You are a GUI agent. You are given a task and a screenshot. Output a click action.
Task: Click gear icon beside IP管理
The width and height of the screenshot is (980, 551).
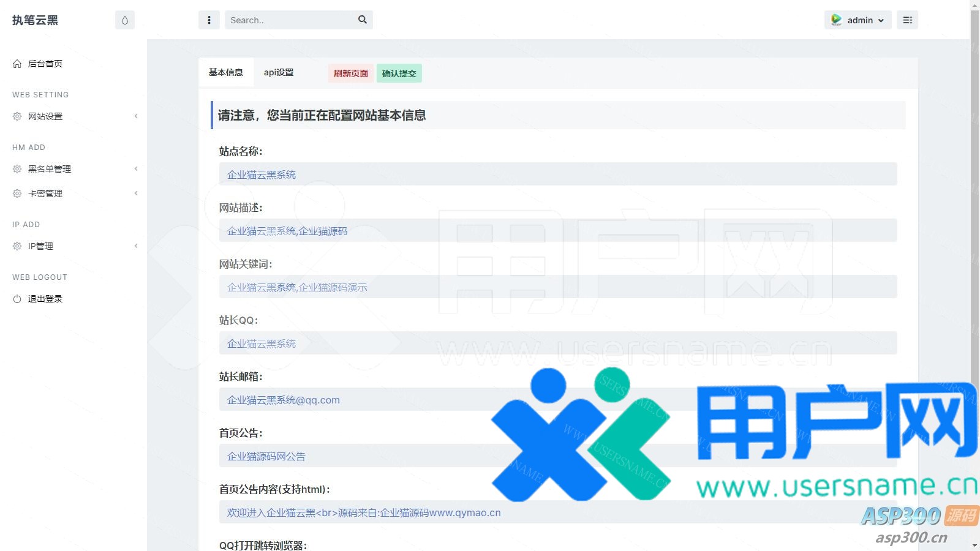(x=17, y=246)
